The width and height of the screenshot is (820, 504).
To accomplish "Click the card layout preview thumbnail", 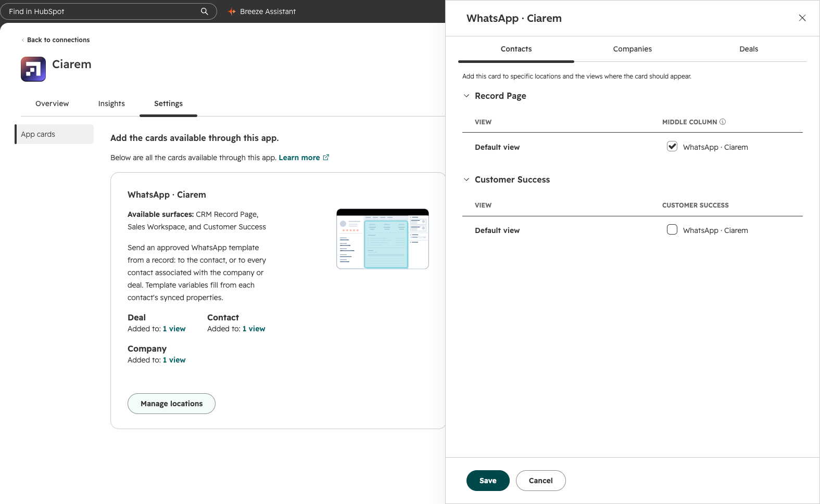I will [383, 239].
